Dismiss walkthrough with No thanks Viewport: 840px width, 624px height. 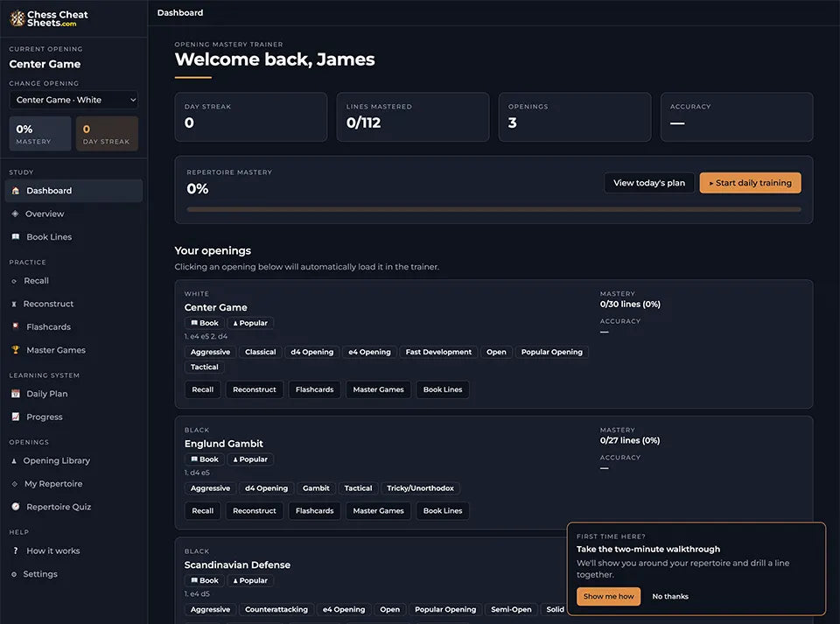[x=670, y=596]
